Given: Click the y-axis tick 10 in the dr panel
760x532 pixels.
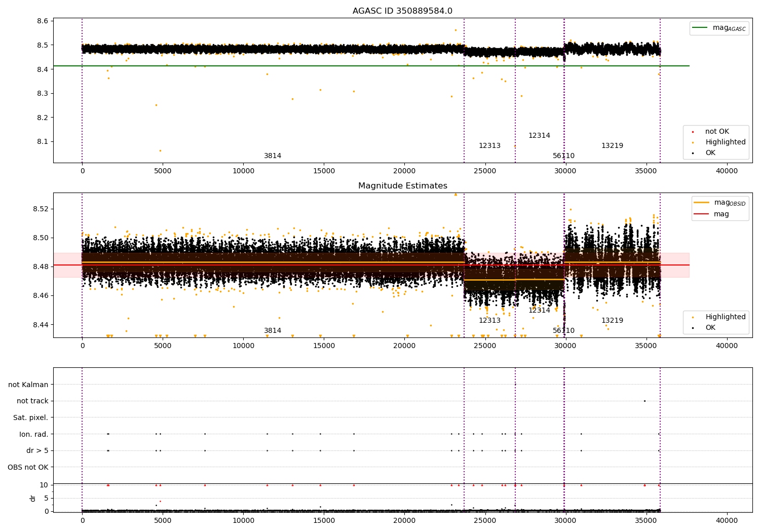Looking at the screenshot, I should click(x=44, y=485).
